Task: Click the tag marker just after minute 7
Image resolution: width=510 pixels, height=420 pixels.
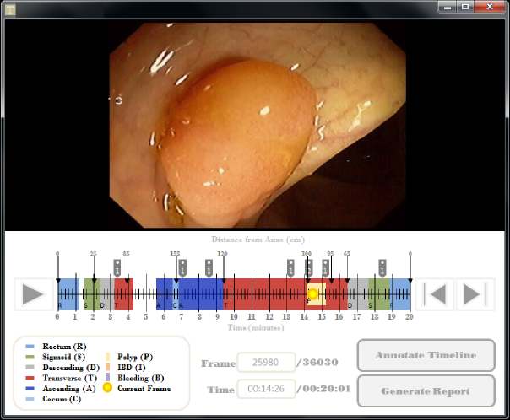Action: [x=182, y=268]
